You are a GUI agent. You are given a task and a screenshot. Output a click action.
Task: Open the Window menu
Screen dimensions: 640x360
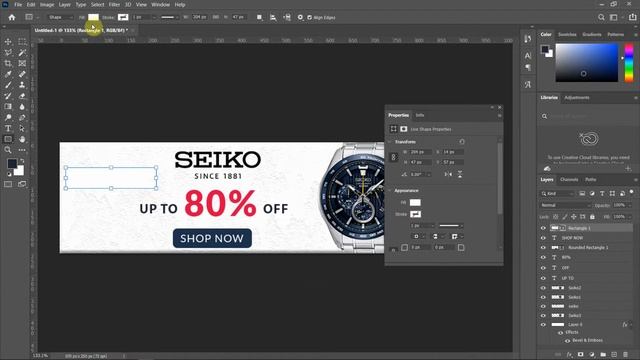(160, 4)
